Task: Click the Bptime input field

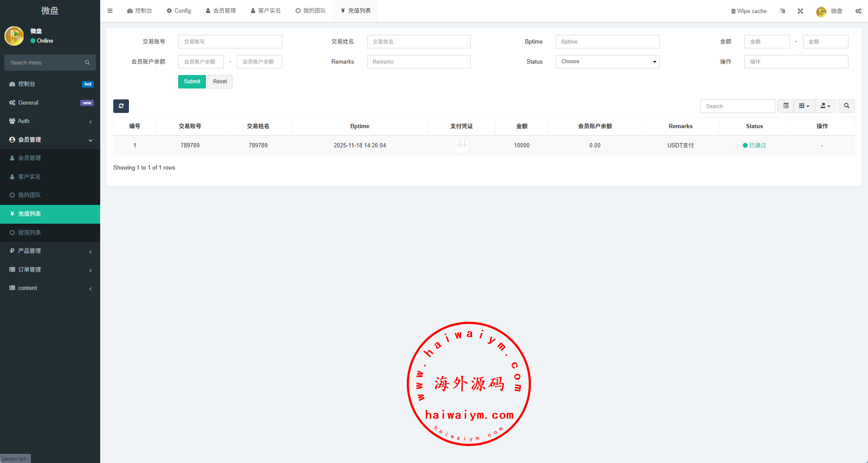Action: pyautogui.click(x=607, y=42)
